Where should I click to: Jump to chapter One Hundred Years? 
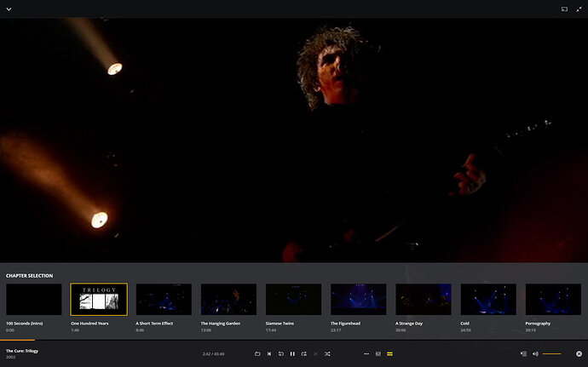(99, 299)
